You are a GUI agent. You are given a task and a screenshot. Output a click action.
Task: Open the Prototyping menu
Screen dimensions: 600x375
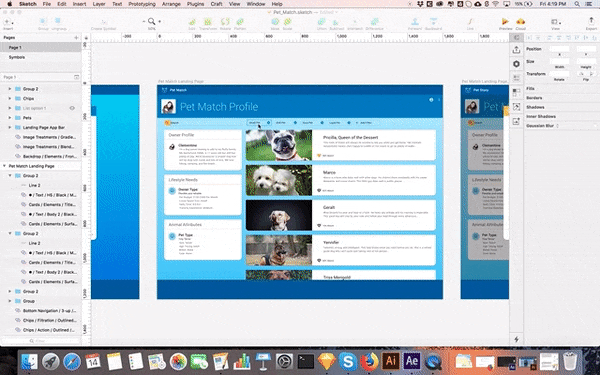[x=142, y=4]
